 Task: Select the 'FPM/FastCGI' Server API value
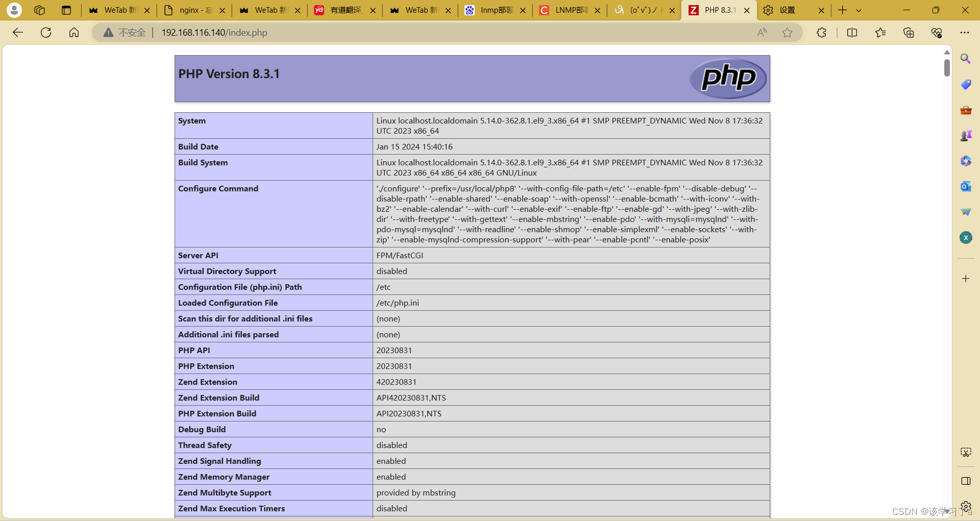400,255
